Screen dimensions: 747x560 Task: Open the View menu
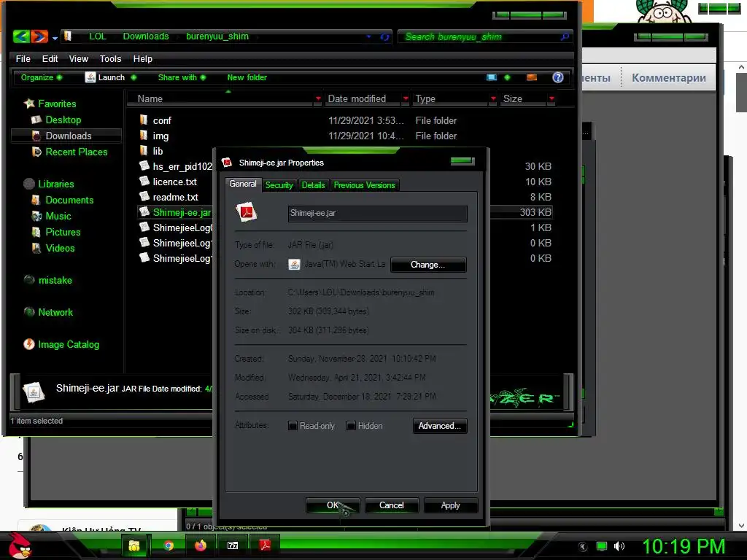(78, 58)
